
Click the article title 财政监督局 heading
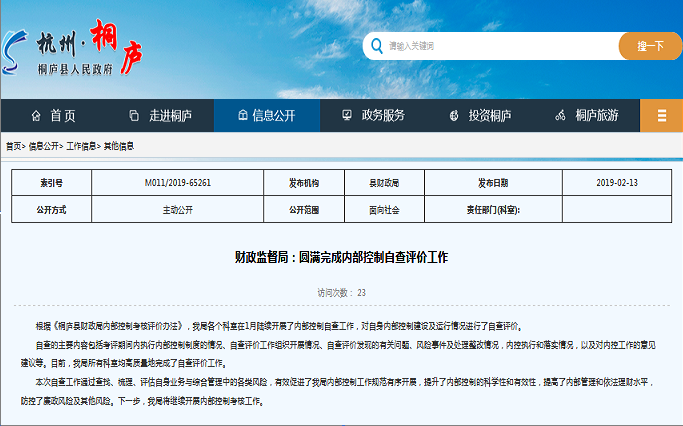341,258
